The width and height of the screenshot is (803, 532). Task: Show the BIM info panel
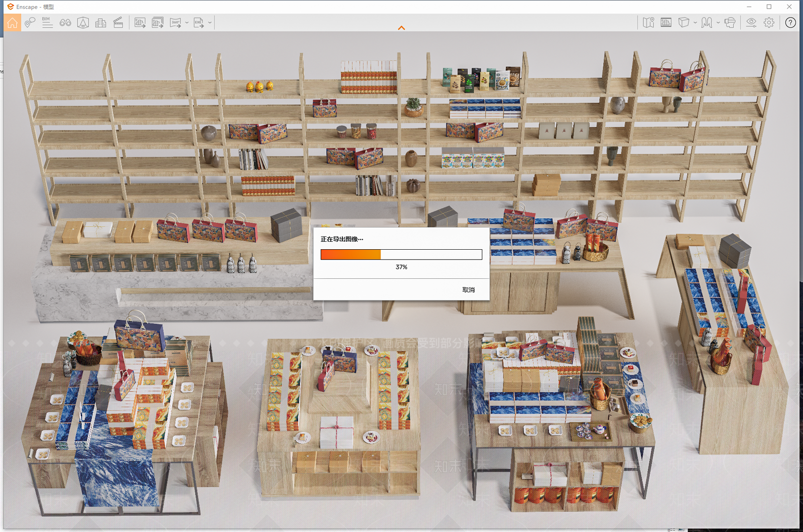(47, 23)
